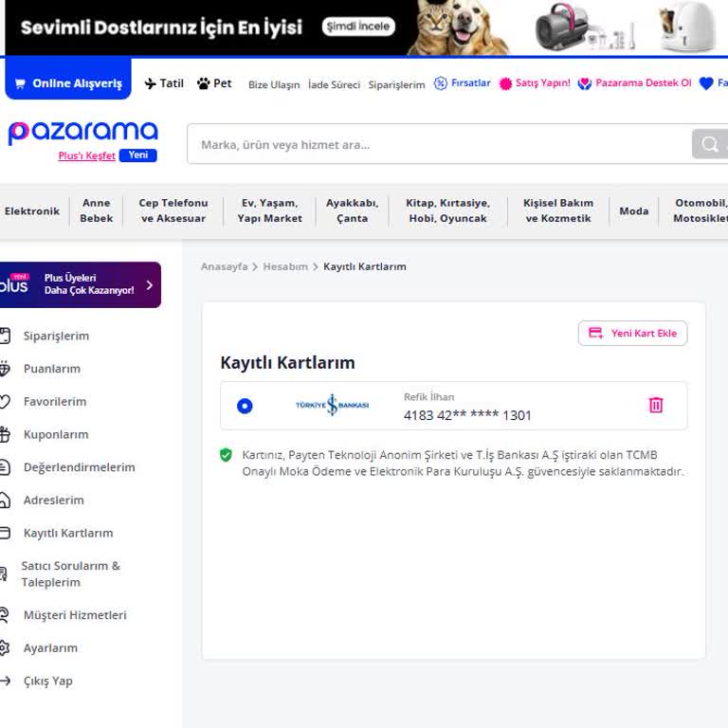
Task: Click the Adreslerim home icon in sidebar
Action: coord(5,500)
